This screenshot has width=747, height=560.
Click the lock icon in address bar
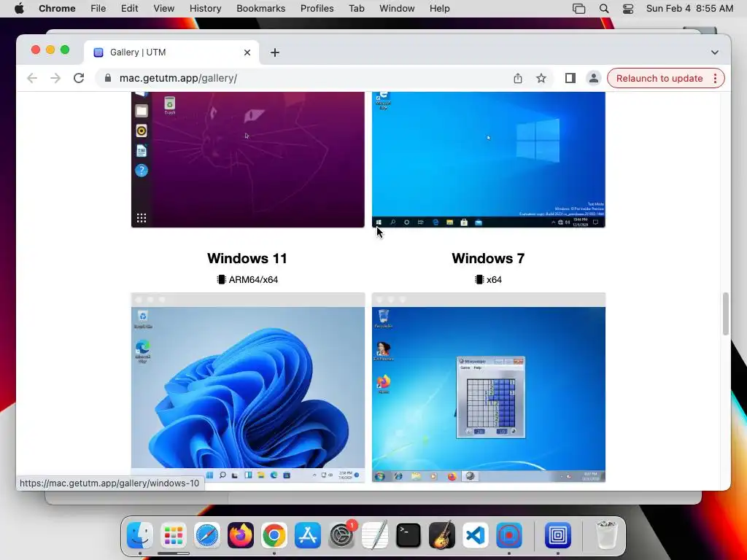tap(108, 78)
